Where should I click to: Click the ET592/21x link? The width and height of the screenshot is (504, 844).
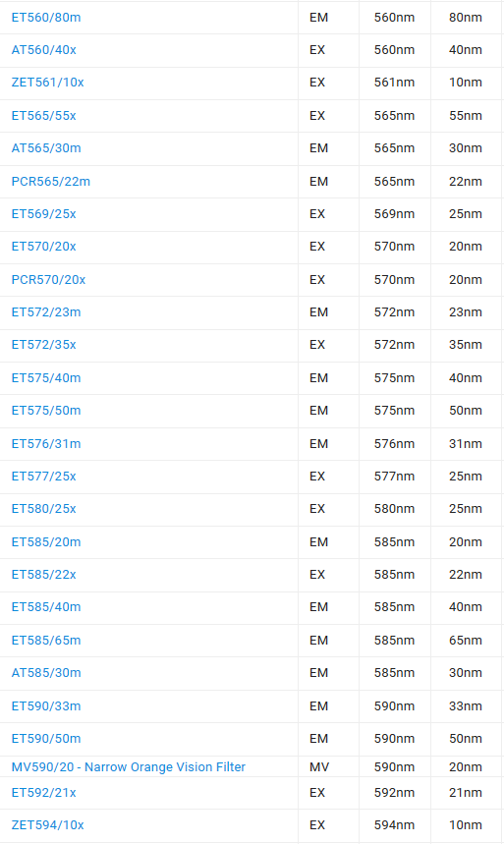43,792
